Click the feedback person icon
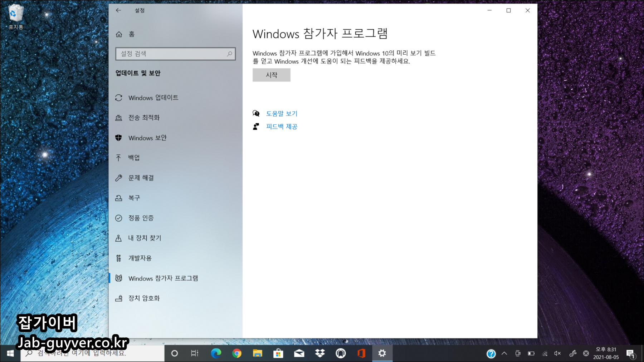 click(x=256, y=126)
